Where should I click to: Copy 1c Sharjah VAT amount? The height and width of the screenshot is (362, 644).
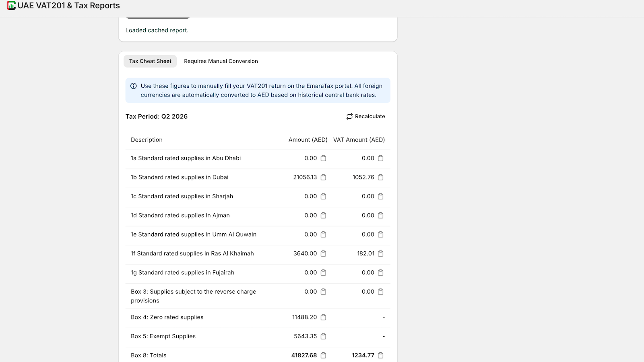click(381, 196)
